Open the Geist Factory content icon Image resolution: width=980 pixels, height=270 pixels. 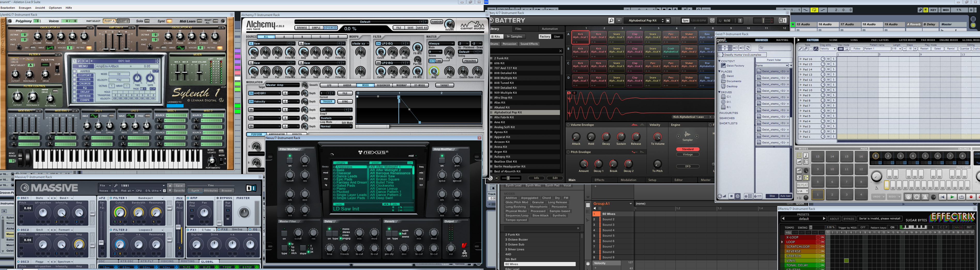point(723,65)
